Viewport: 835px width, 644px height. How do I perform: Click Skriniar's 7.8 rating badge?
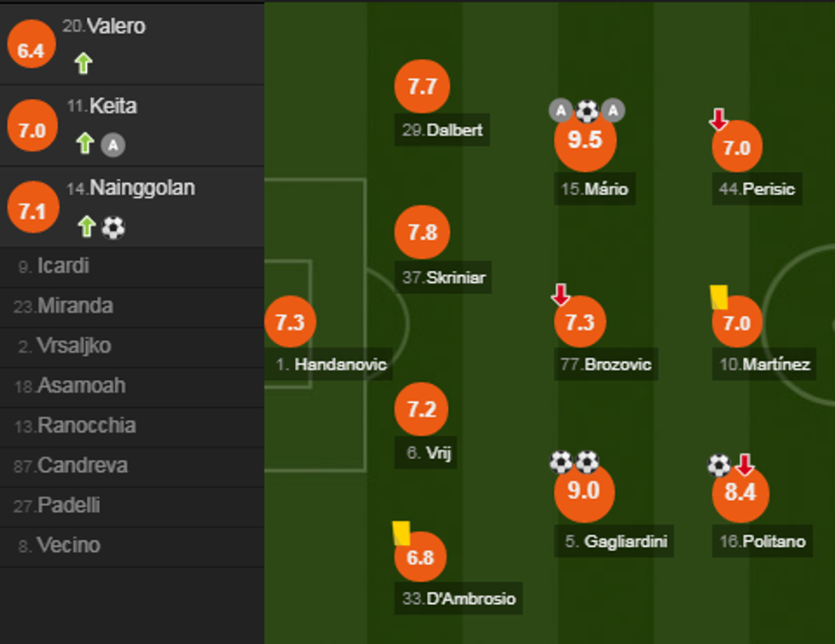422,233
